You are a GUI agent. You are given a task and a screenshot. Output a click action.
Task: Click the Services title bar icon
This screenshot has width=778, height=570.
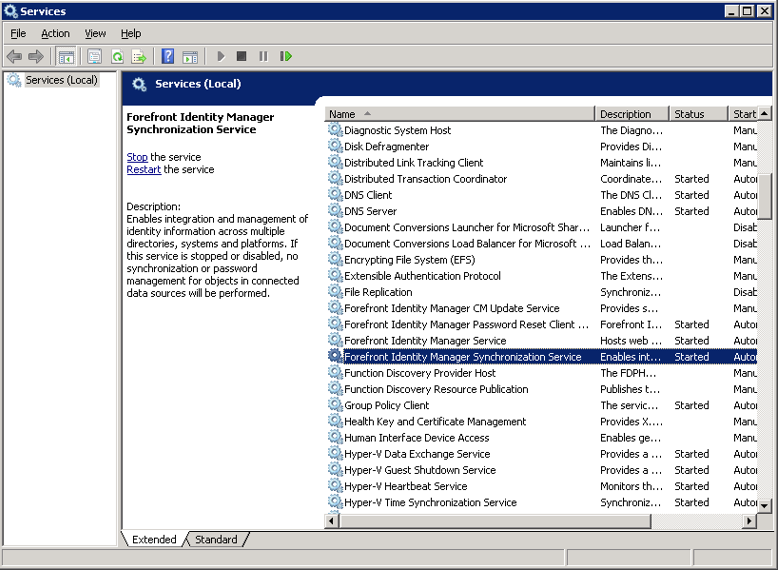(x=11, y=11)
